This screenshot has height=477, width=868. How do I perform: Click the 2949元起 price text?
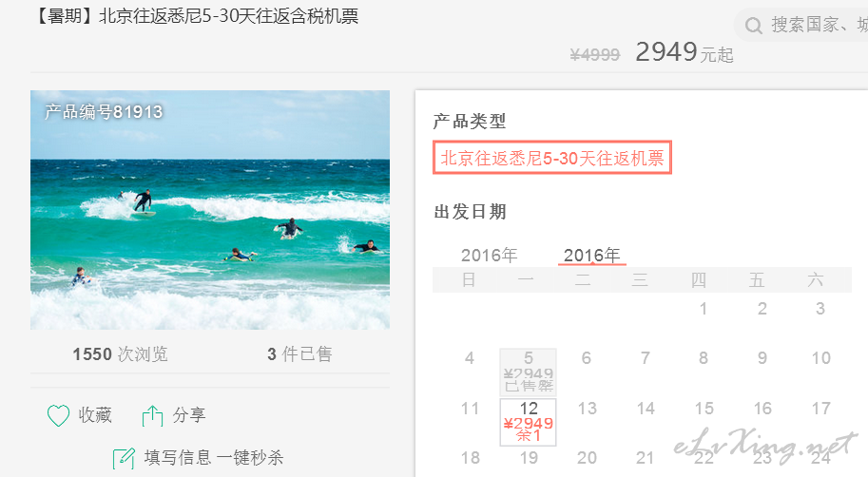(685, 52)
